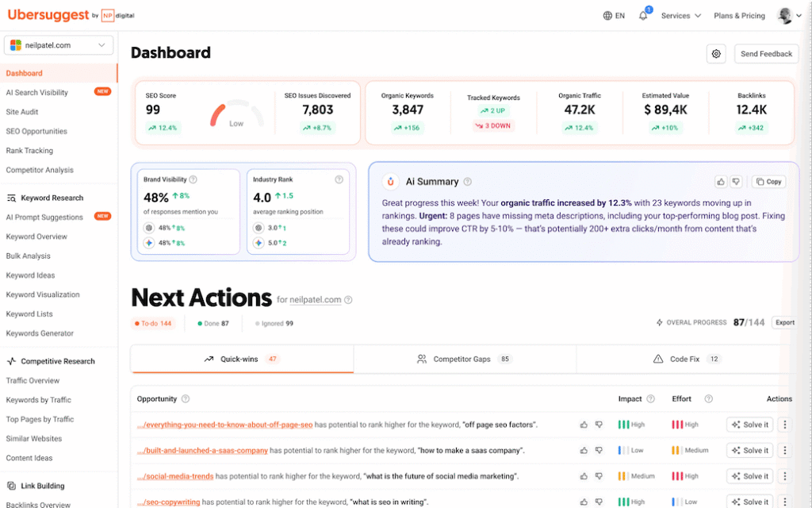Image resolution: width=812 pixels, height=508 pixels.
Task: Expand the Services dropdown menu
Action: pyautogui.click(x=681, y=16)
